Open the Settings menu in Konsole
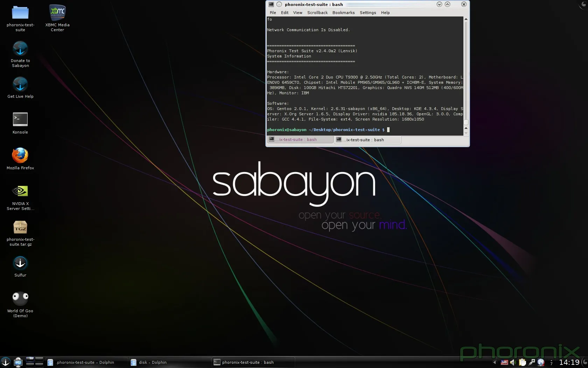This screenshot has height=368, width=588. (368, 13)
